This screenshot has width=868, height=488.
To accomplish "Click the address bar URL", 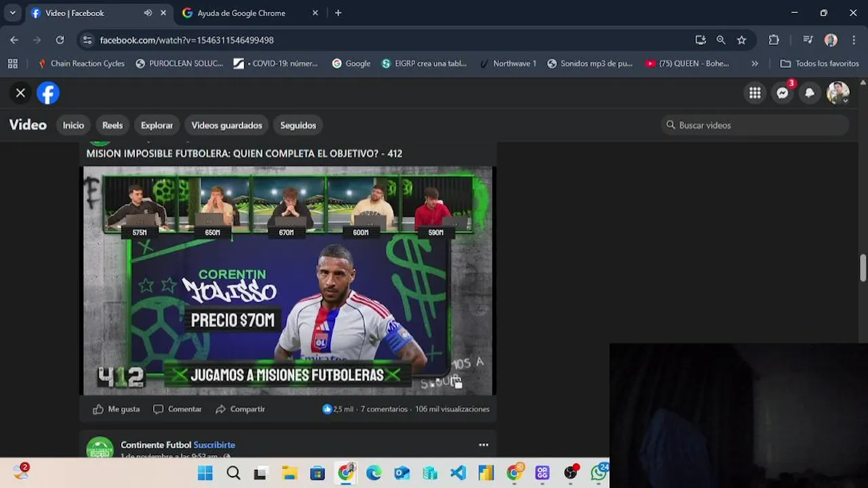I will [x=186, y=40].
